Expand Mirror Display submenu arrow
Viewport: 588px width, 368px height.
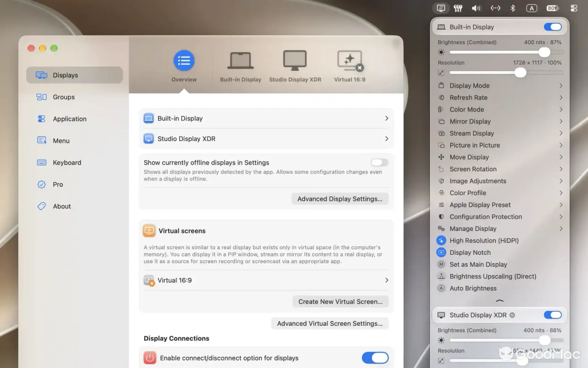coord(561,121)
